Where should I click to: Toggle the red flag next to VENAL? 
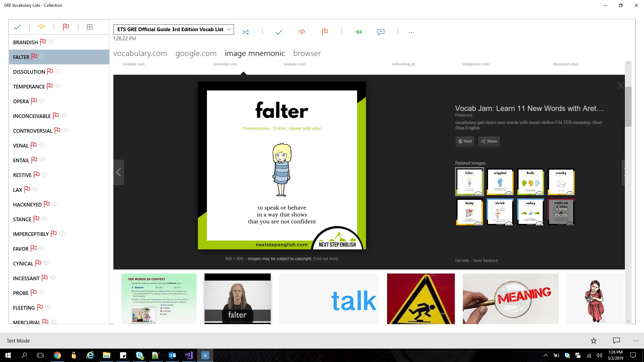[34, 145]
